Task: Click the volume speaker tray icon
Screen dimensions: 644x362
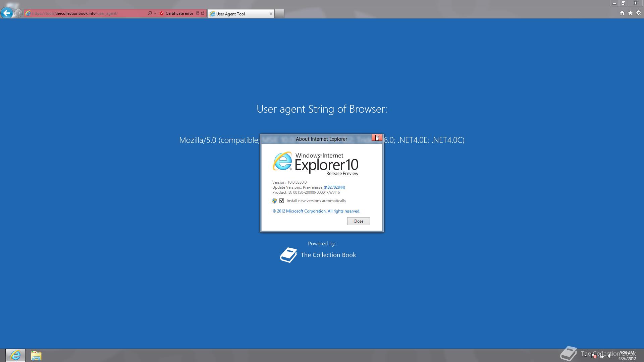Action: coord(610,356)
